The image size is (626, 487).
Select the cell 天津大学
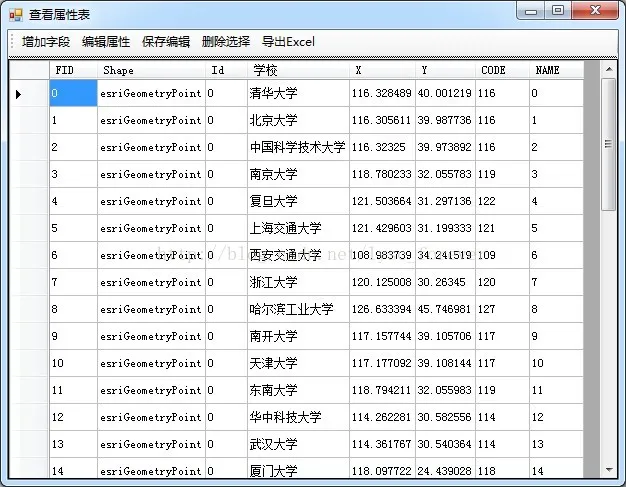coord(298,363)
